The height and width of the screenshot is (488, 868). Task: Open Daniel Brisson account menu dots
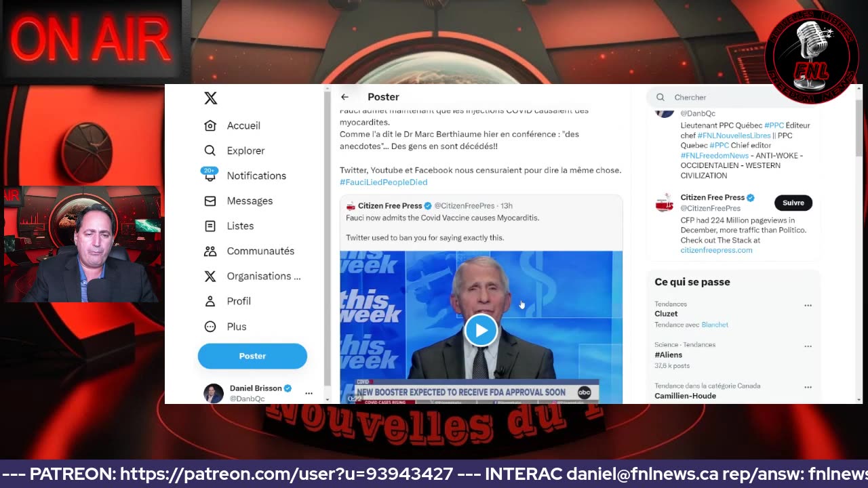[309, 393]
